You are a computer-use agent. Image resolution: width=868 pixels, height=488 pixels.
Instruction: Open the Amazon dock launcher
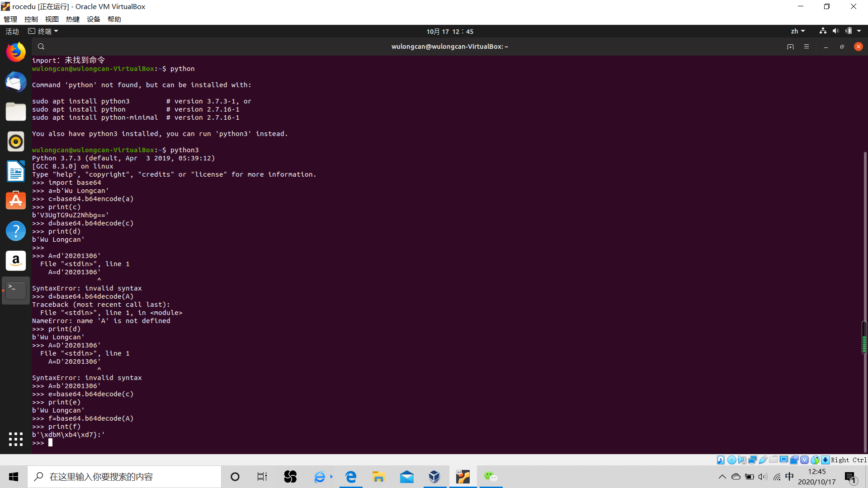pos(16,261)
